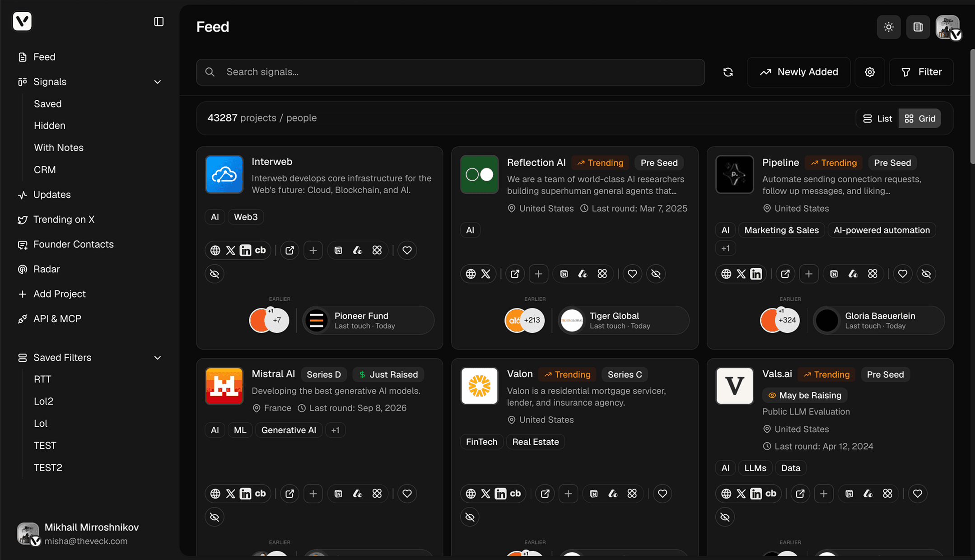
Task: Open Trending on X in sidebar
Action: [x=64, y=219]
